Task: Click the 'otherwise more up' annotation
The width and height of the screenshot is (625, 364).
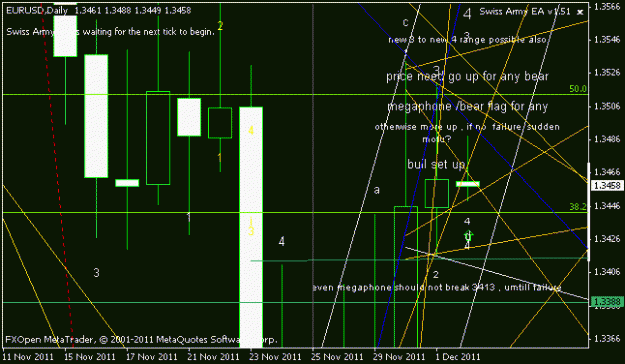Action: (467, 132)
